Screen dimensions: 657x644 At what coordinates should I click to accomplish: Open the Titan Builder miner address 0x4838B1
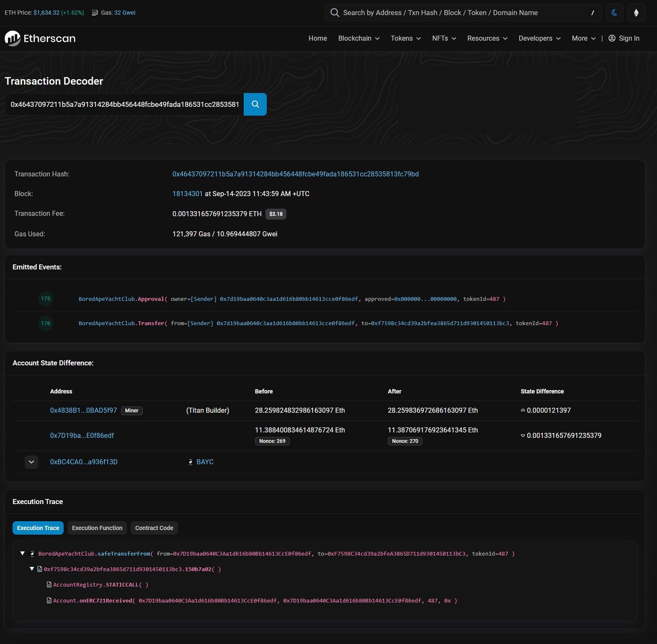click(x=83, y=410)
